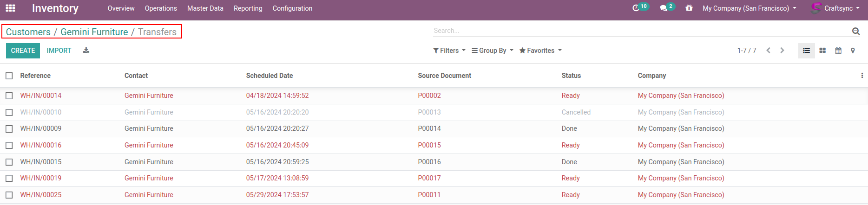Check the WH/IN/00025 row checkbox
The height and width of the screenshot is (205, 868).
(x=9, y=195)
